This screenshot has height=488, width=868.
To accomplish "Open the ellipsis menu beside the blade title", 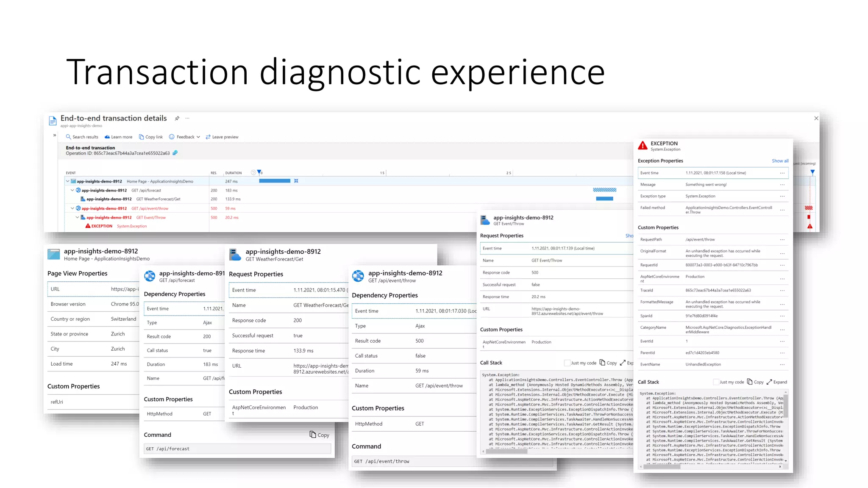I will [x=187, y=118].
